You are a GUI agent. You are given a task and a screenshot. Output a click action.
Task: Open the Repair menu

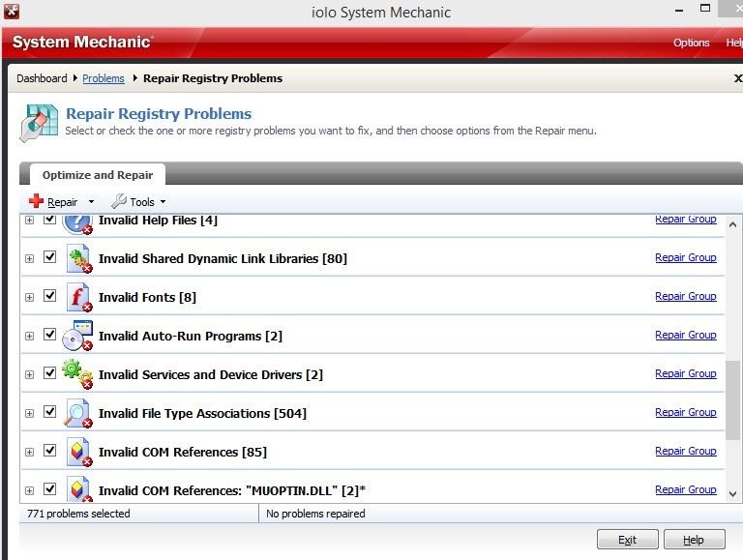[x=62, y=202]
